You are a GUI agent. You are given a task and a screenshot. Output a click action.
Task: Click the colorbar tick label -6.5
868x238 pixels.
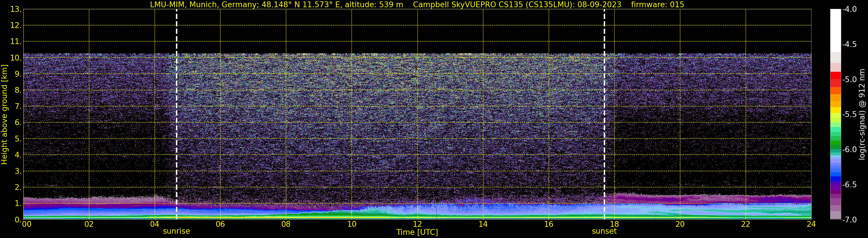tap(849, 184)
